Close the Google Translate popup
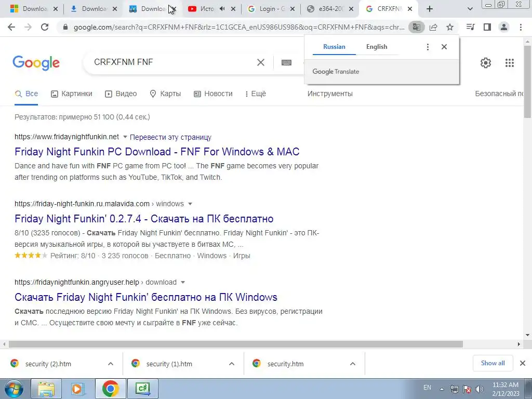 [444, 47]
